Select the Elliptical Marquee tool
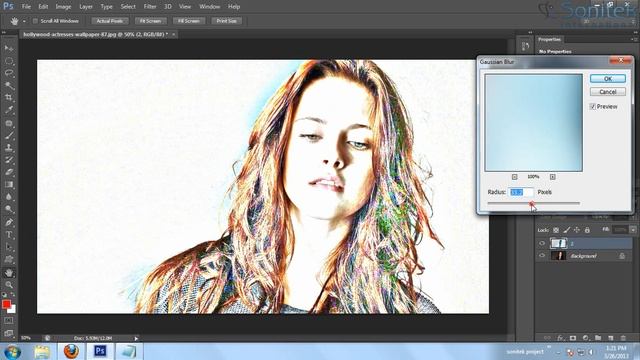Image resolution: width=640 pixels, height=360 pixels. coord(9,61)
